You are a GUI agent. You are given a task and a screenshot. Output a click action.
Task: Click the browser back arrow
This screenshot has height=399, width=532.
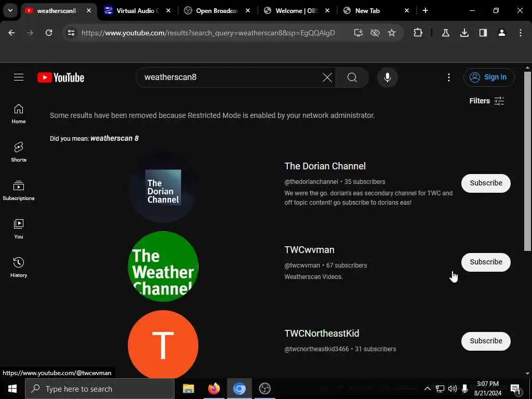click(11, 33)
